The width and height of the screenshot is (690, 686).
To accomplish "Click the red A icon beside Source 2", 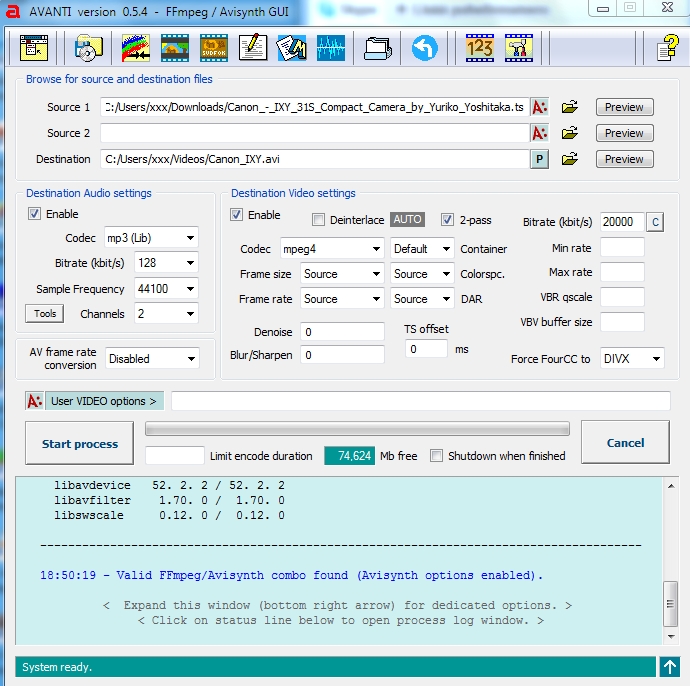I will pos(540,133).
